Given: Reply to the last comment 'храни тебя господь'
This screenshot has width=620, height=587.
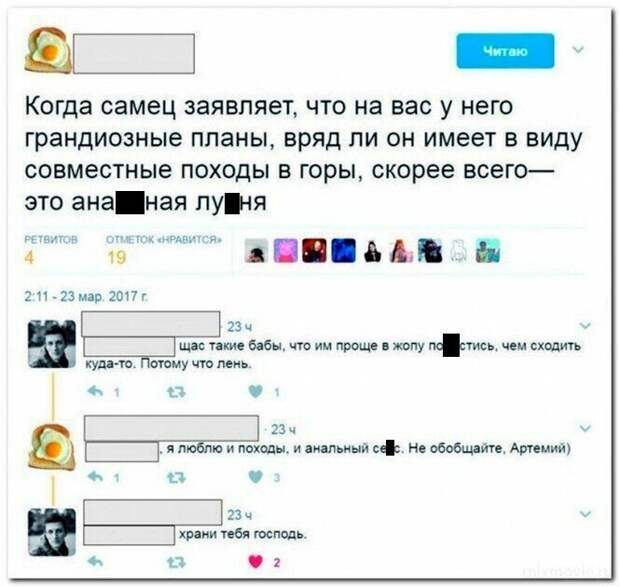Looking at the screenshot, I should coord(95,562).
